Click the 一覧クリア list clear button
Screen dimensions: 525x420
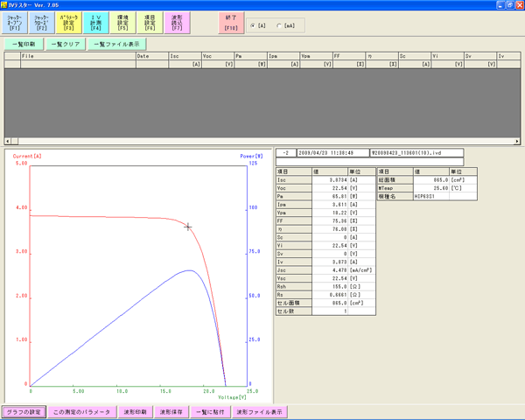tap(64, 43)
